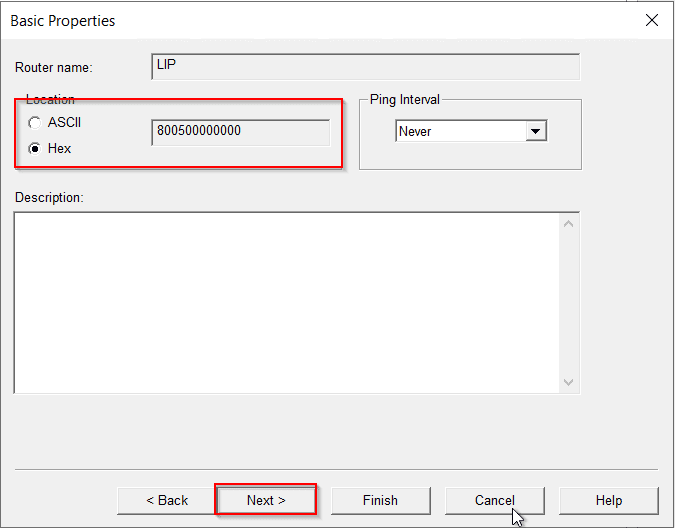Cancel the router properties wizard
The image size is (675, 528).
click(x=494, y=500)
